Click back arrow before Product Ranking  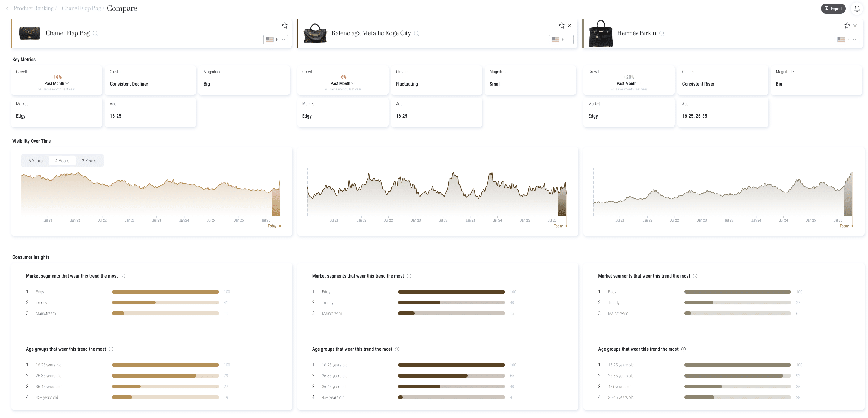tap(7, 9)
